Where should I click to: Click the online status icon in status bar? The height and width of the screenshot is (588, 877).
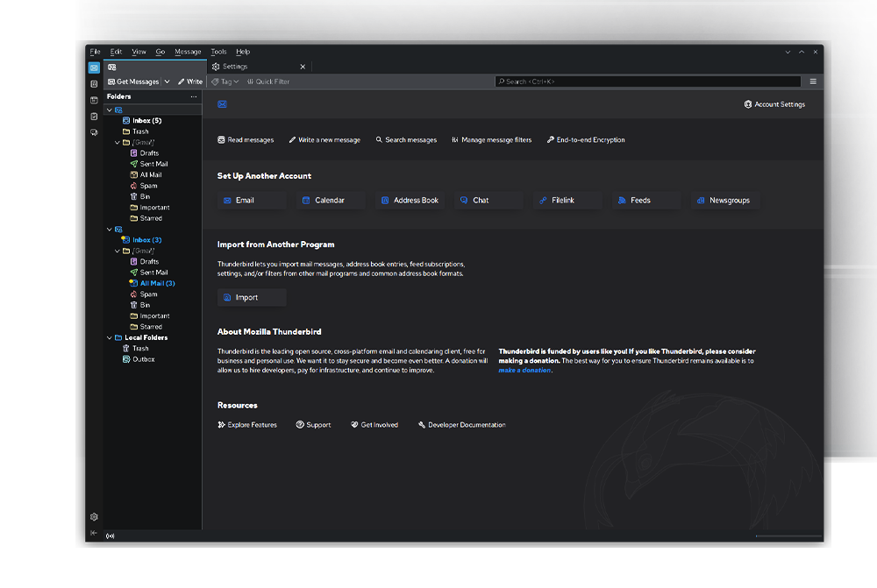coord(111,536)
